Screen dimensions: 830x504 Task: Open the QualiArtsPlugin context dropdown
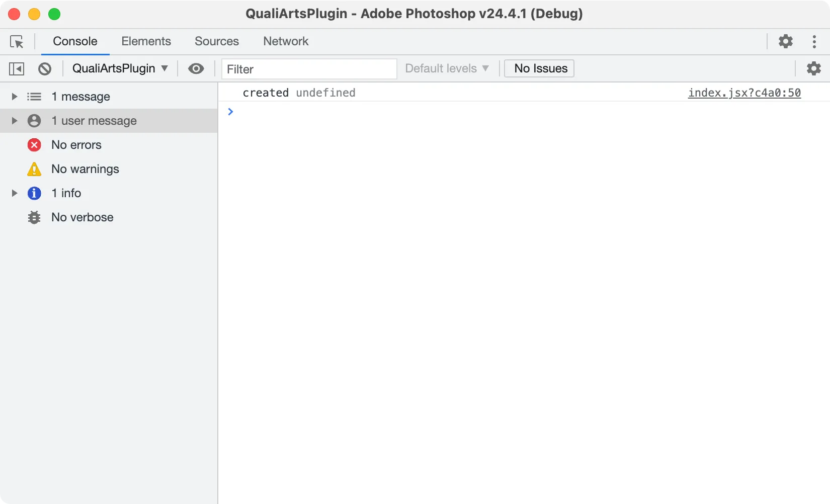(x=120, y=68)
